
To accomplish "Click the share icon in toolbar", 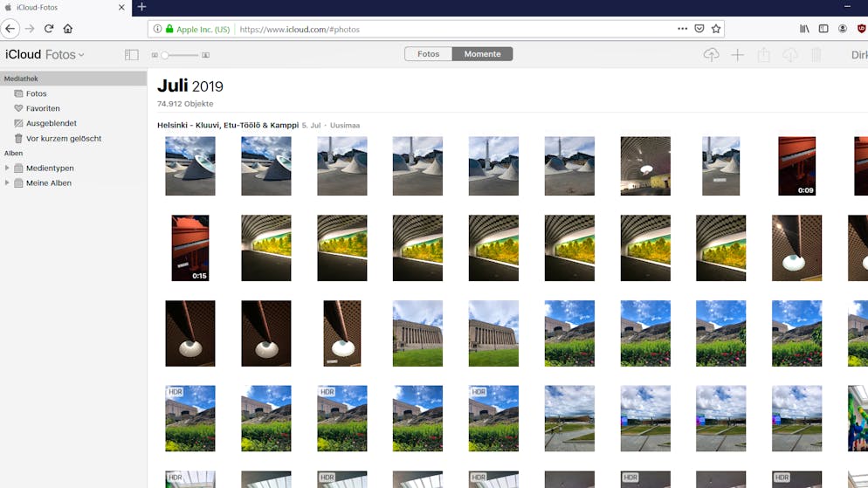I will tap(764, 54).
